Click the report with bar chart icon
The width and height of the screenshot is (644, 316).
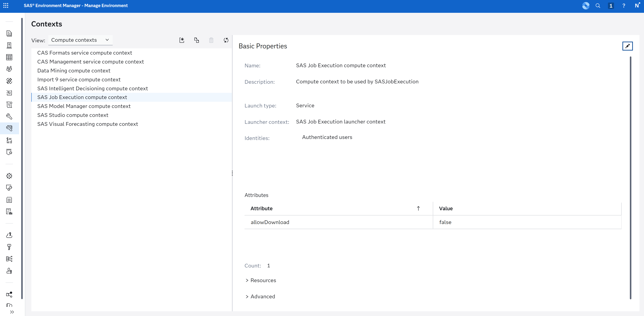9,212
